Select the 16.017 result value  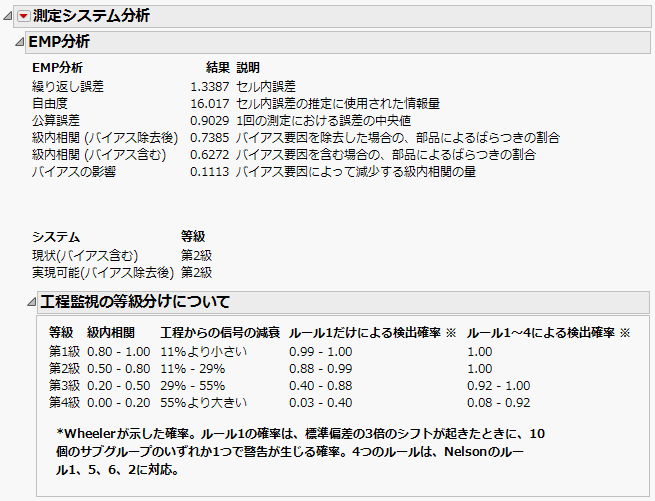pyautogui.click(x=210, y=104)
